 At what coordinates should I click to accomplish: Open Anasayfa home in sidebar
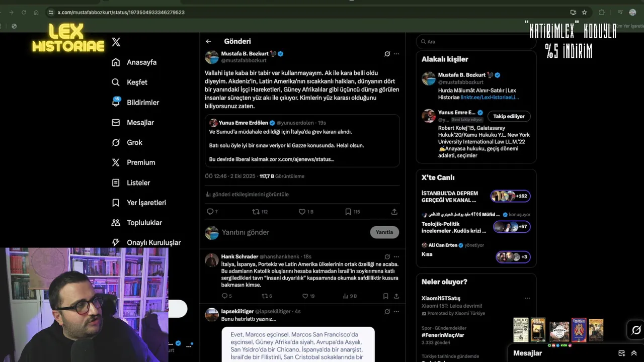click(x=134, y=62)
